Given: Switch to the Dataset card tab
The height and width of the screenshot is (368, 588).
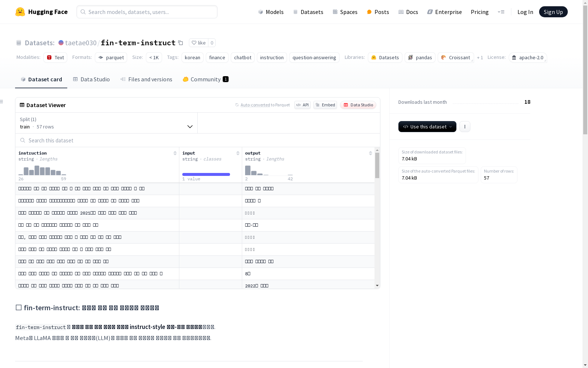Looking at the screenshot, I should pyautogui.click(x=41, y=79).
